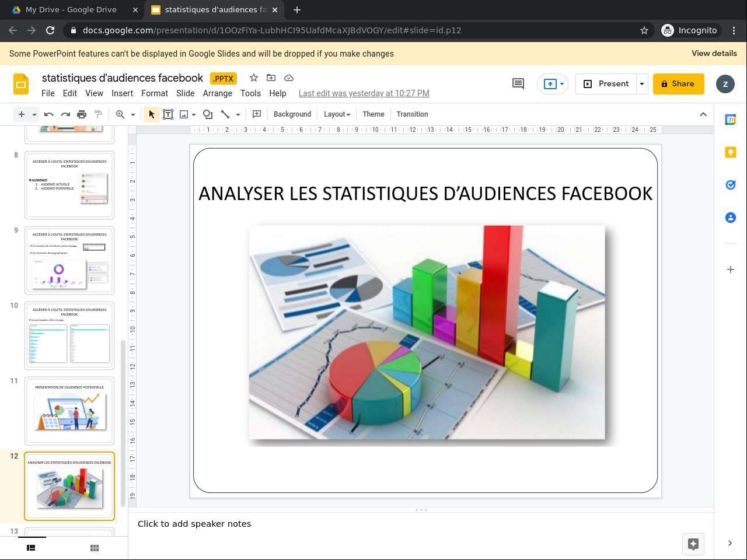
Task: Select slide 11 thumbnail
Action: click(69, 411)
